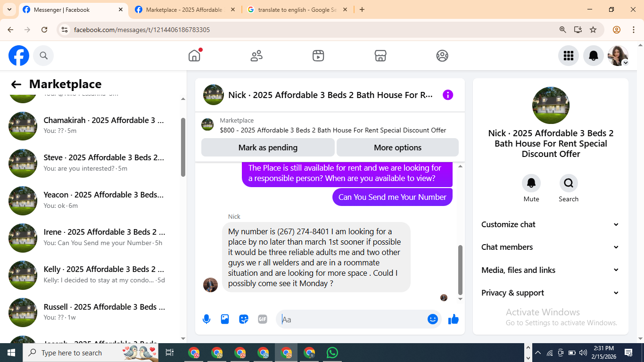The image size is (644, 362).
Task: Click the Facebook search magnifier icon
Action: 44,56
